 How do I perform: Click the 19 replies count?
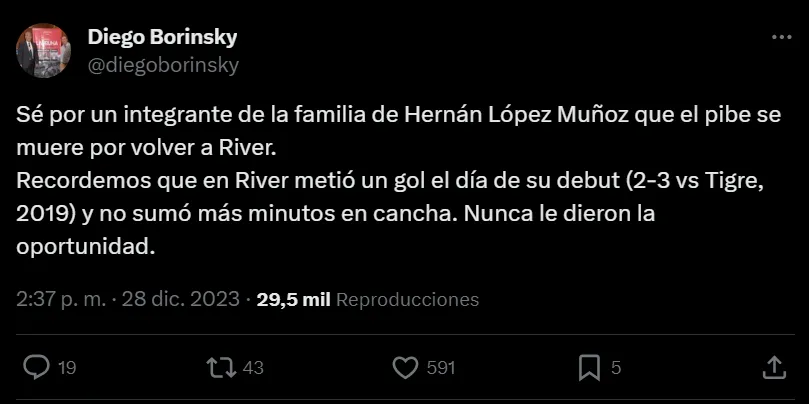67,368
